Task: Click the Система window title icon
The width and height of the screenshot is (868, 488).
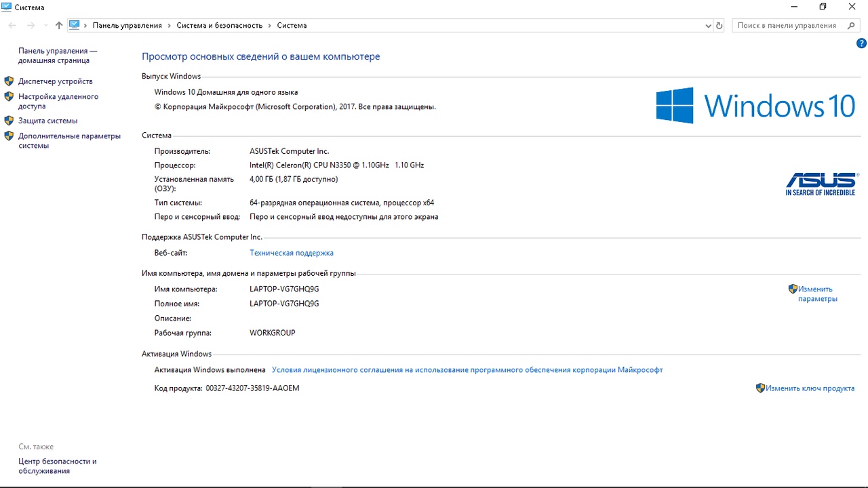Action: pyautogui.click(x=7, y=7)
